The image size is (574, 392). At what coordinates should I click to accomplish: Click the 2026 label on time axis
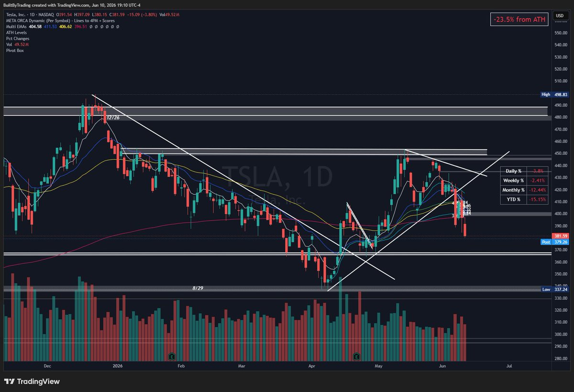pyautogui.click(x=117, y=366)
